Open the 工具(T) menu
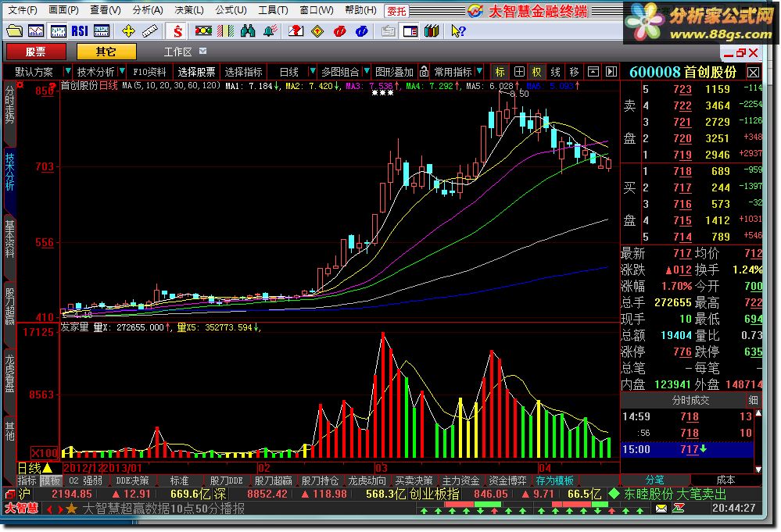Screen dimensions: 781x532 pos(273,9)
